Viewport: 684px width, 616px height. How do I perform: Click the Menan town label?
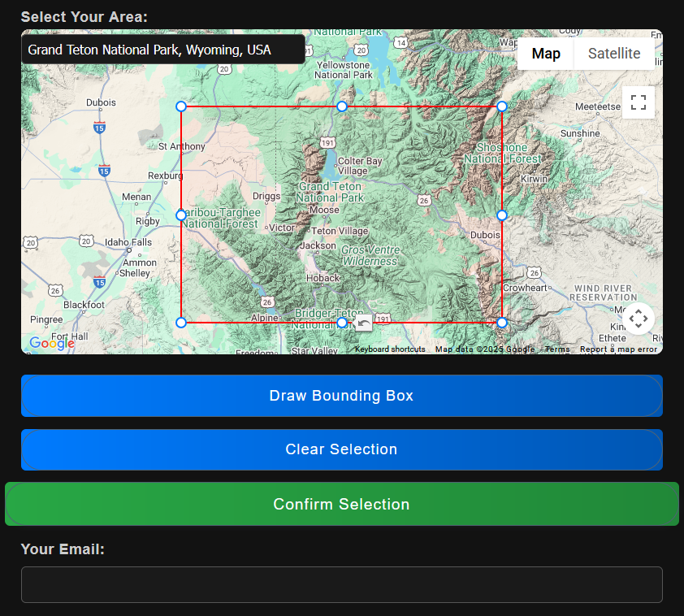coord(136,197)
